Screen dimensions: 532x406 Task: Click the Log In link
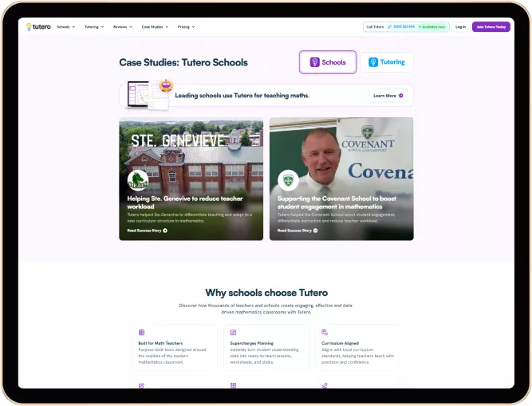pos(460,26)
